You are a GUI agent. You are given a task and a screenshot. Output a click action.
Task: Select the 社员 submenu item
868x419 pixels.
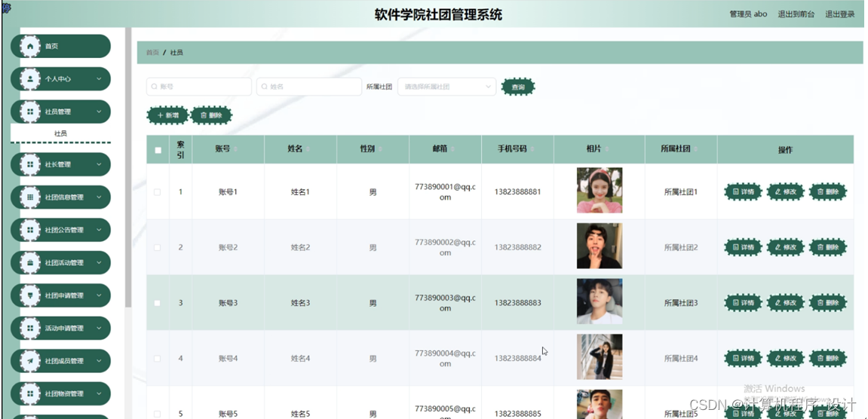[x=61, y=133]
